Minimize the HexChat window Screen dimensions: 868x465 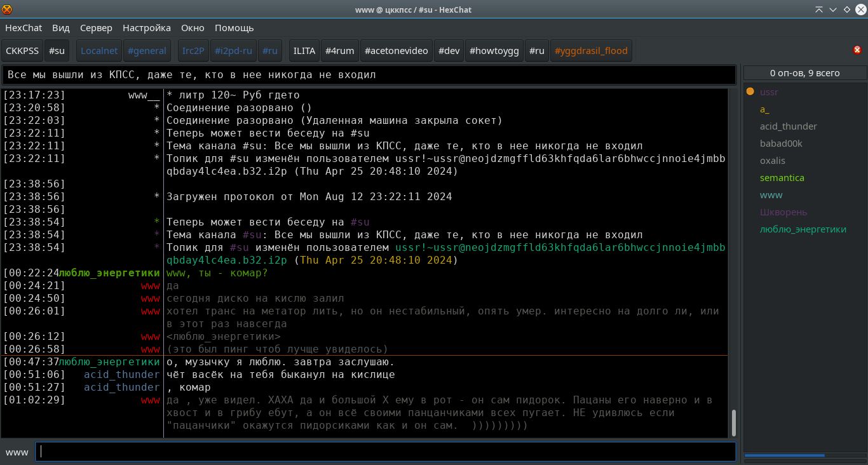pos(833,10)
